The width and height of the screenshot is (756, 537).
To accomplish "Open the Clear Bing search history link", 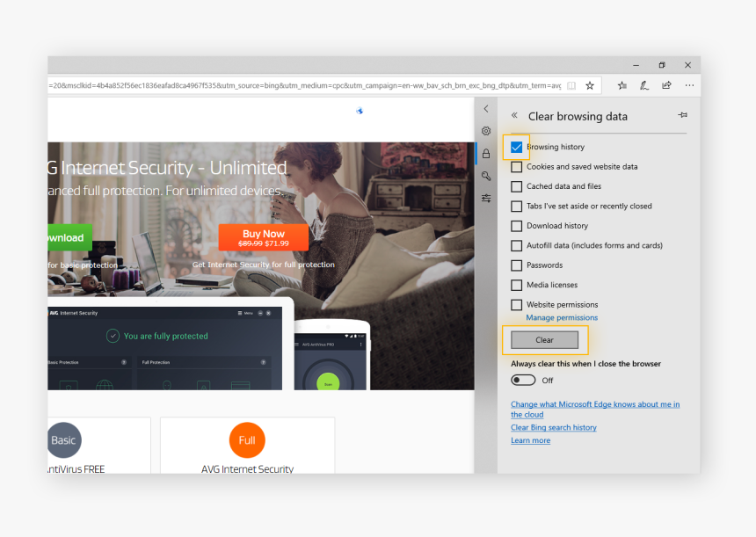I will point(554,427).
